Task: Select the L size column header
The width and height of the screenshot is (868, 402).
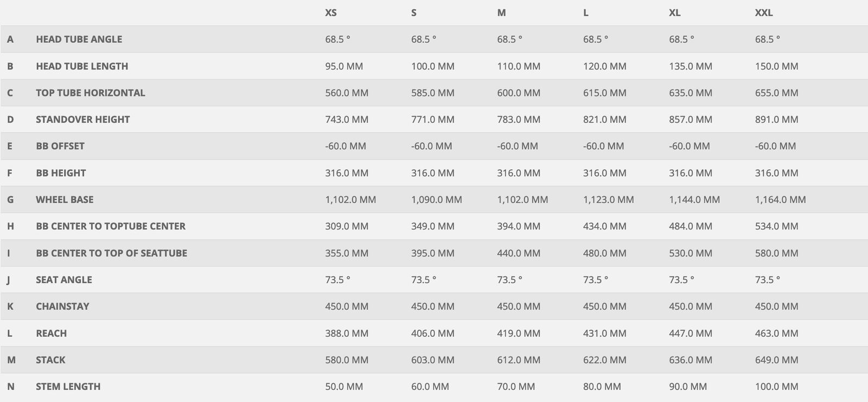Action: pyautogui.click(x=586, y=12)
